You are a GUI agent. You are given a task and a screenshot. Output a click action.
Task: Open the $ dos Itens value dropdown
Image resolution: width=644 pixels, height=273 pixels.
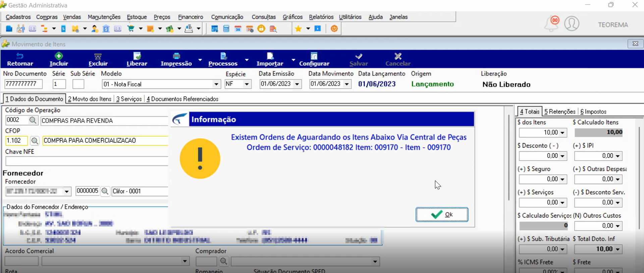(x=562, y=133)
